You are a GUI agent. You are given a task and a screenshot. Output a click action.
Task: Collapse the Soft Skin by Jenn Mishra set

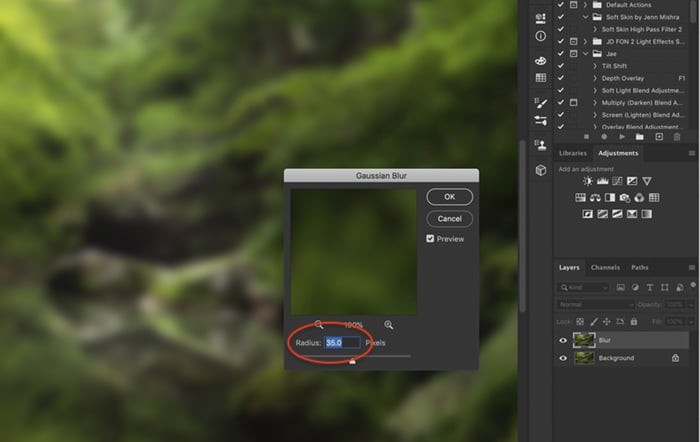[585, 17]
